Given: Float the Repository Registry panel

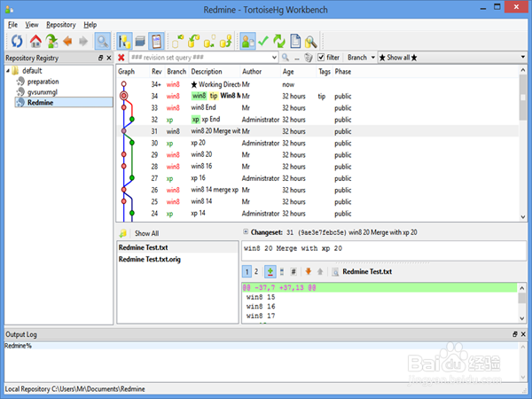Looking at the screenshot, I should pos(101,58).
